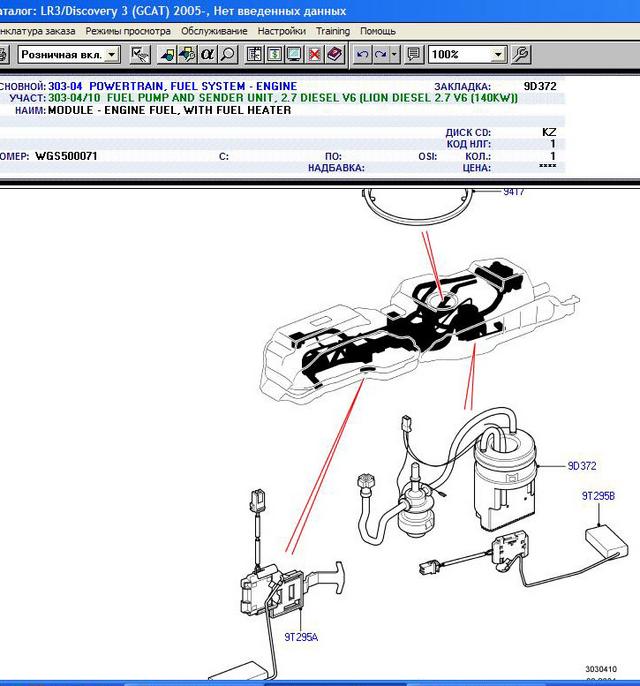Open the order nomenclature menu
Screen dimensions: 640x686
pos(38,31)
